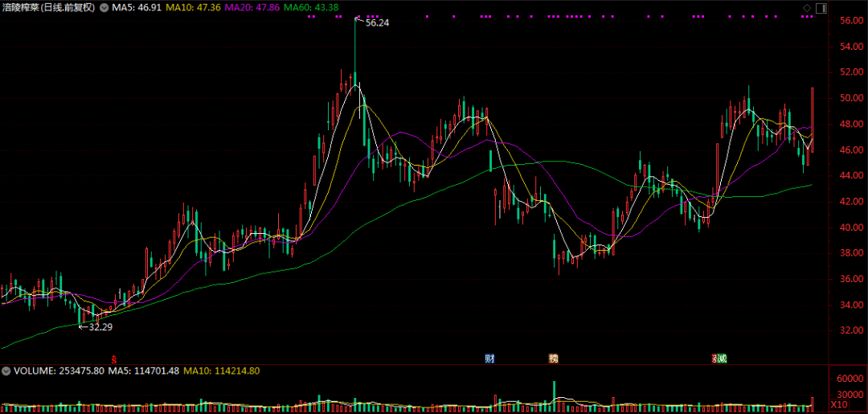Click the 涪陵榨菜 (日线,前复权) chart title
868x414 pixels.
(48, 7)
